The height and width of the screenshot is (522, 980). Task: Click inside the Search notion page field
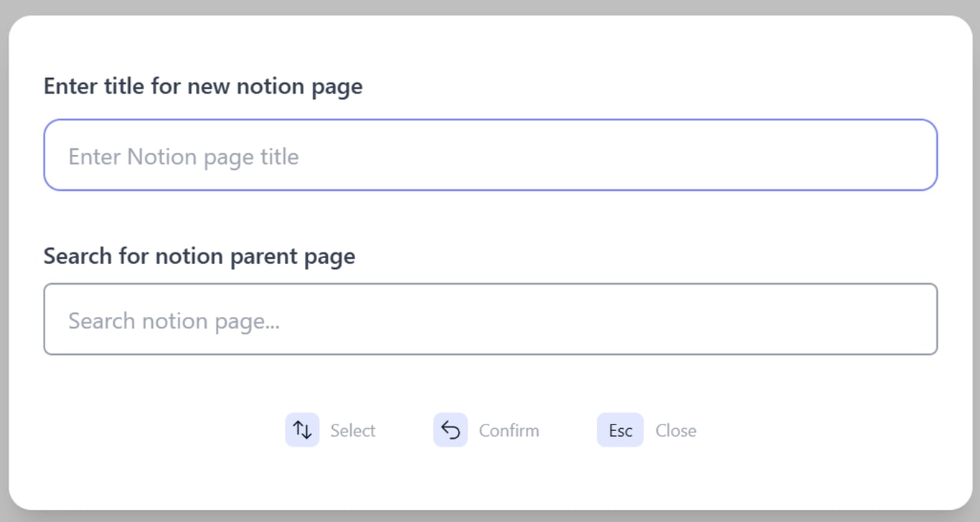tap(490, 319)
